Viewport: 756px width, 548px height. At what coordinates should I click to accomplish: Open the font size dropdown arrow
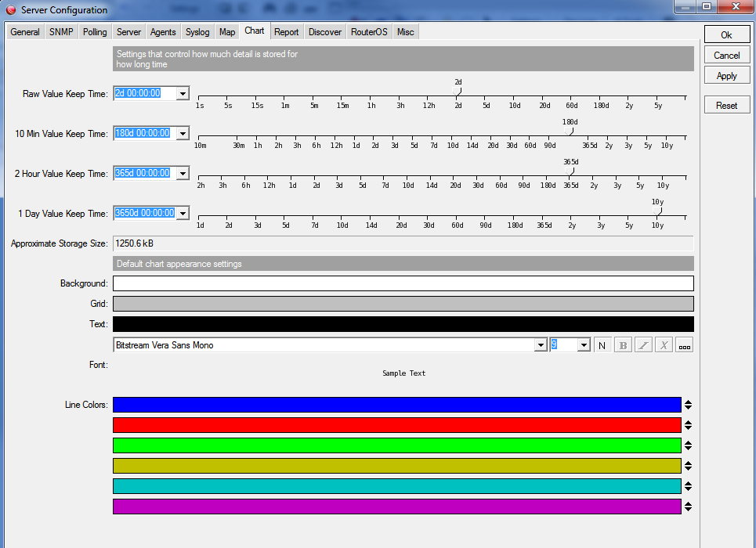tap(584, 345)
